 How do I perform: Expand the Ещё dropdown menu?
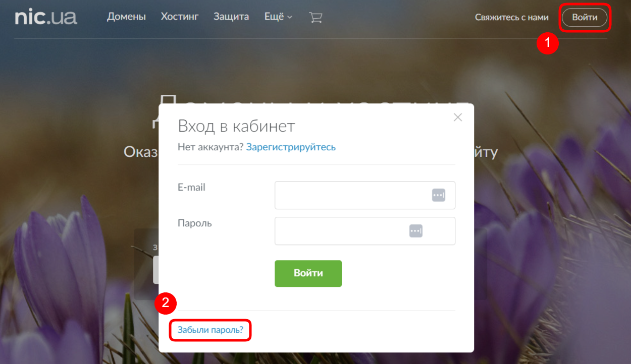tap(278, 17)
